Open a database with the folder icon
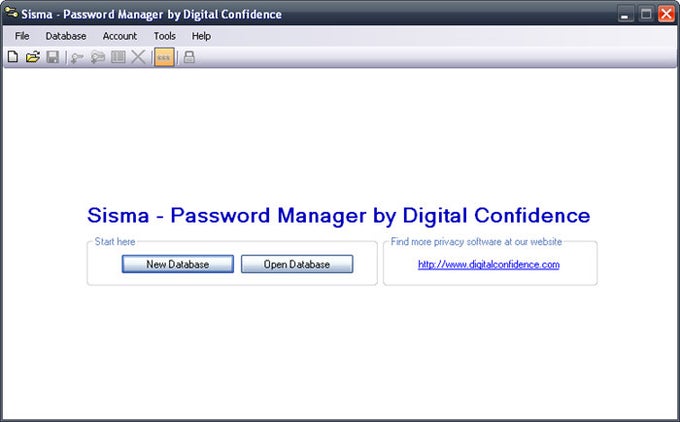680x422 pixels. 33,57
